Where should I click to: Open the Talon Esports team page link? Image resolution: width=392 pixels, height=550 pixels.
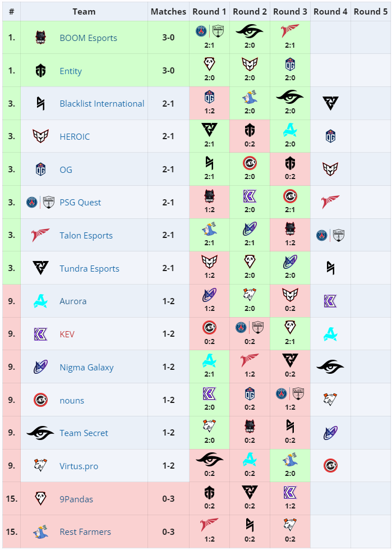coord(86,235)
